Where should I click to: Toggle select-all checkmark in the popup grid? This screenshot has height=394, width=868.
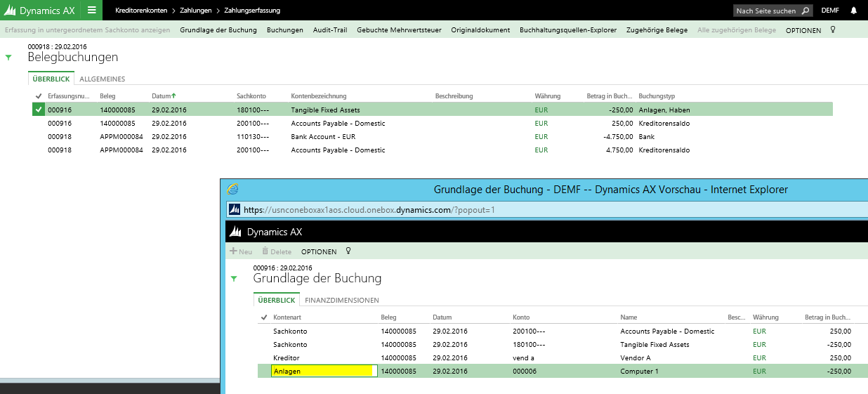[263, 317]
